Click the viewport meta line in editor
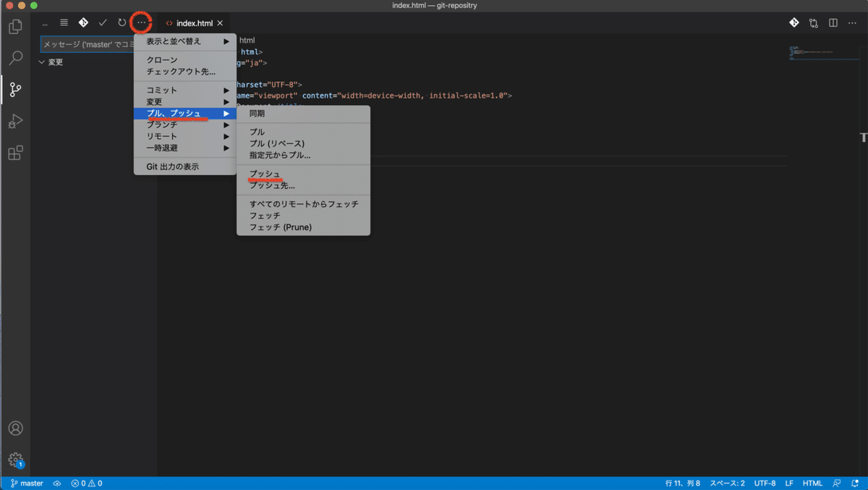 (374, 96)
